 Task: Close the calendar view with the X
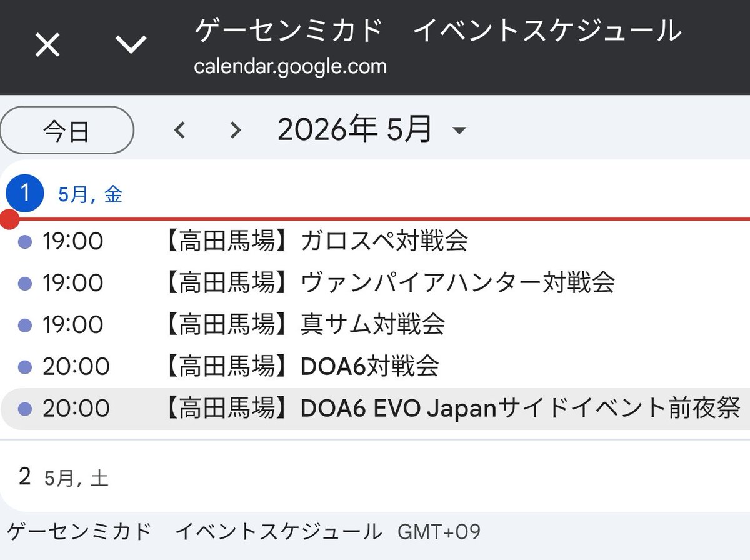(x=47, y=45)
